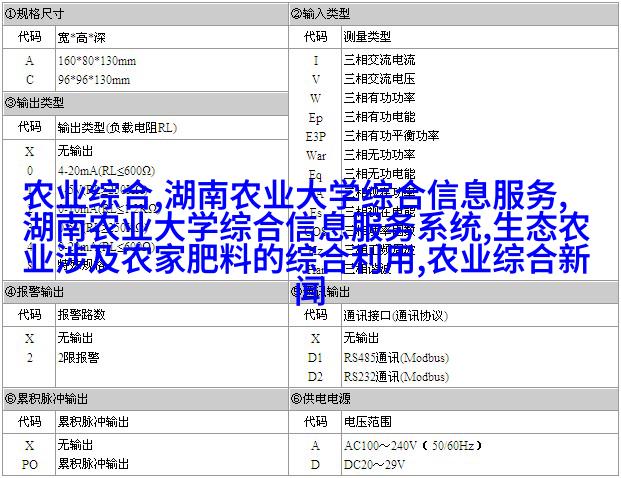Select code 0 beside 4-20mA output
The height and width of the screenshot is (478, 621).
point(29,171)
